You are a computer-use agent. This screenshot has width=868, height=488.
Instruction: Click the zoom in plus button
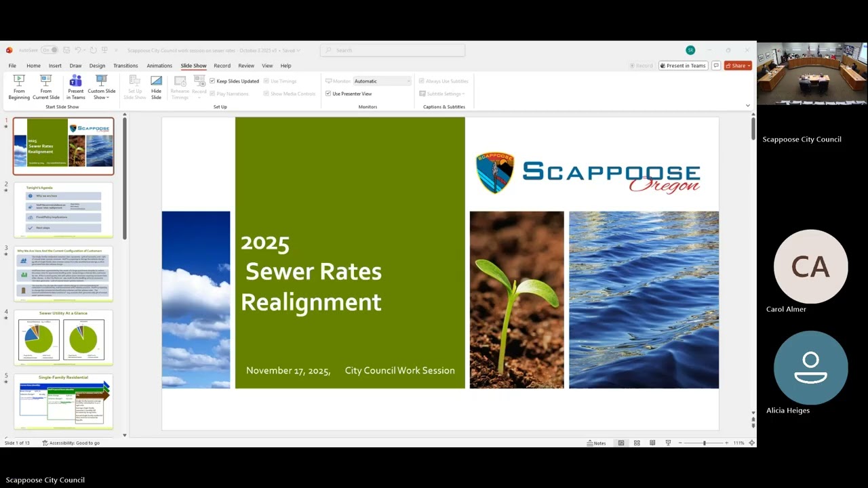[727, 443]
